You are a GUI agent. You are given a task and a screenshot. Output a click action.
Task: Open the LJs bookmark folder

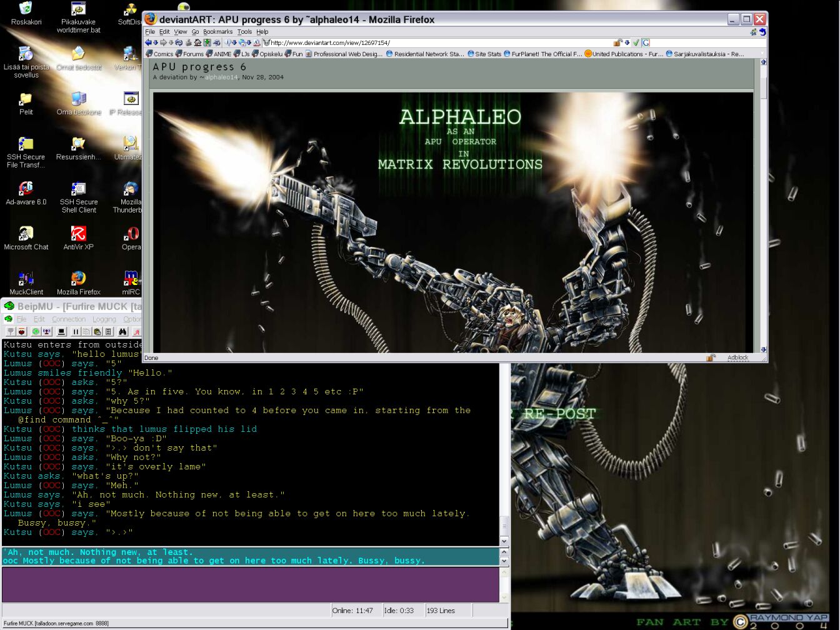[x=242, y=54]
